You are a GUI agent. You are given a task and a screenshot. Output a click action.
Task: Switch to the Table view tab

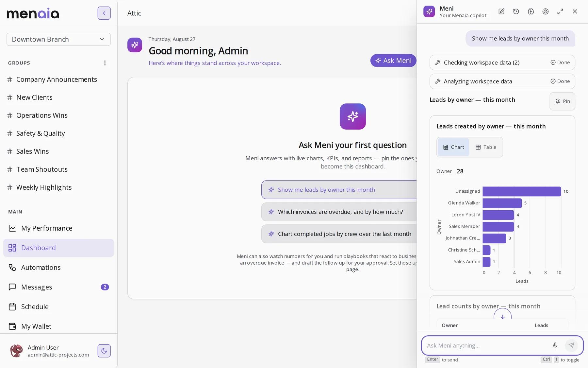(486, 147)
